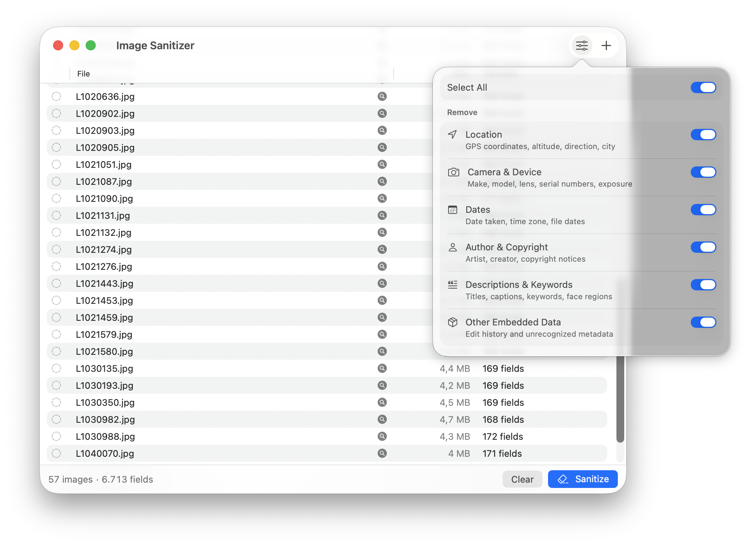Click the status circle of L1040070.jpg

(x=56, y=453)
